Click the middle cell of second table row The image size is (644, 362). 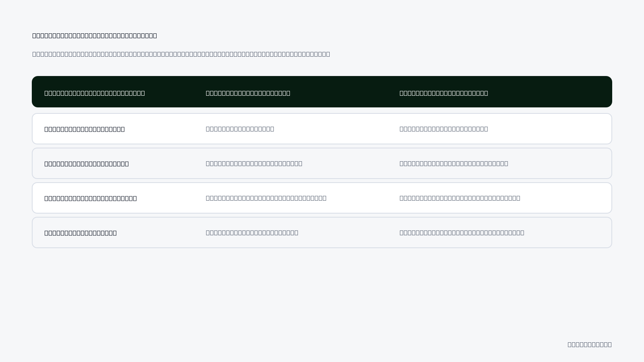[x=254, y=163]
